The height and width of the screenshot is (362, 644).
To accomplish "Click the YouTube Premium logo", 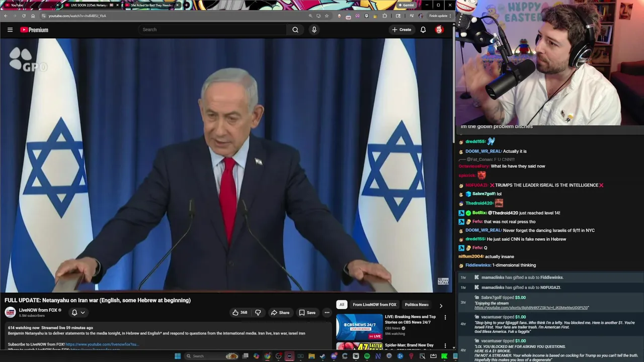I will (x=34, y=30).
